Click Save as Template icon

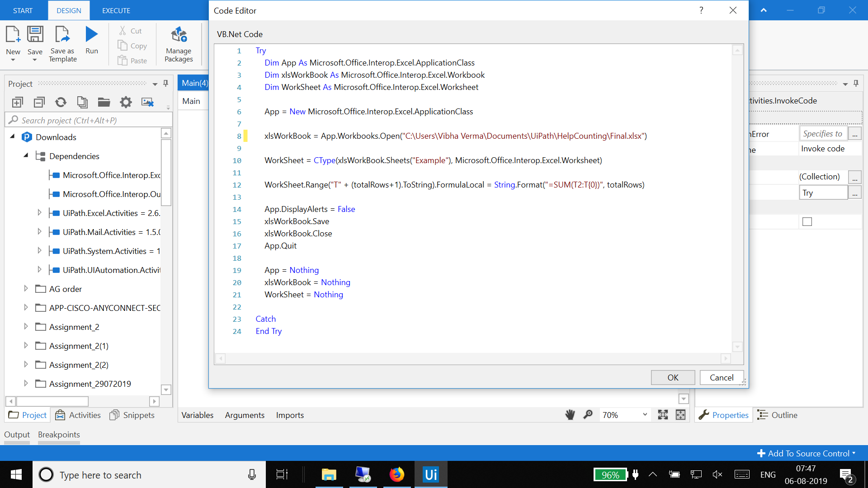click(x=62, y=35)
